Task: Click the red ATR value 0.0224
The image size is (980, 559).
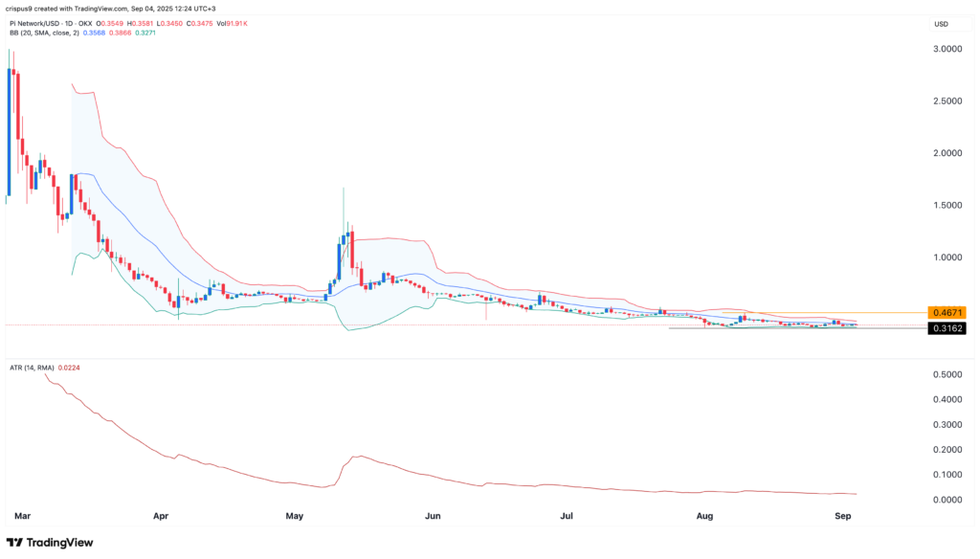Action: 68,366
